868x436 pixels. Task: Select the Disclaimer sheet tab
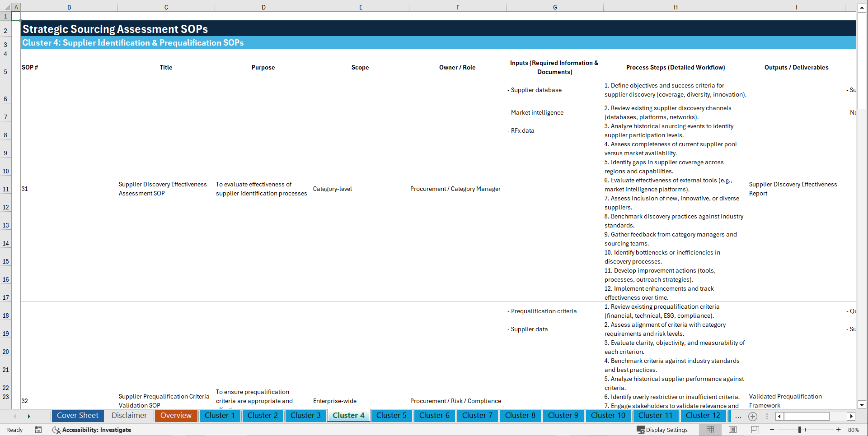tap(129, 416)
